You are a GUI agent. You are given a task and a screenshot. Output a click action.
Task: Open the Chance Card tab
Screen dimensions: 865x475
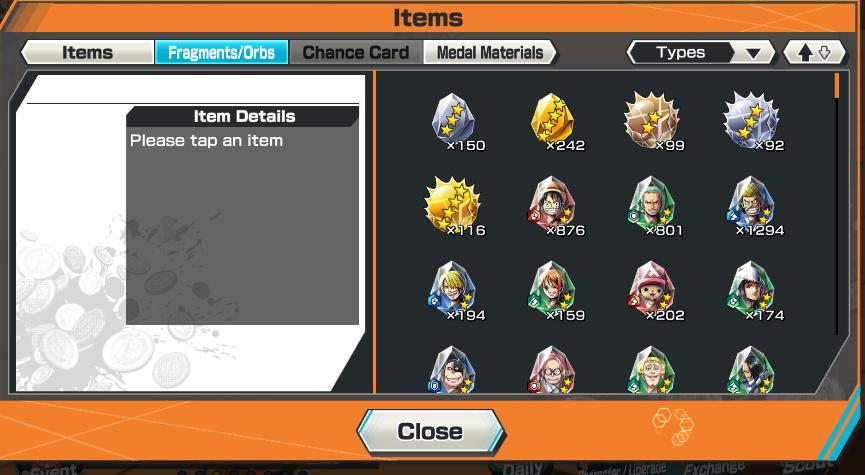[x=356, y=52]
